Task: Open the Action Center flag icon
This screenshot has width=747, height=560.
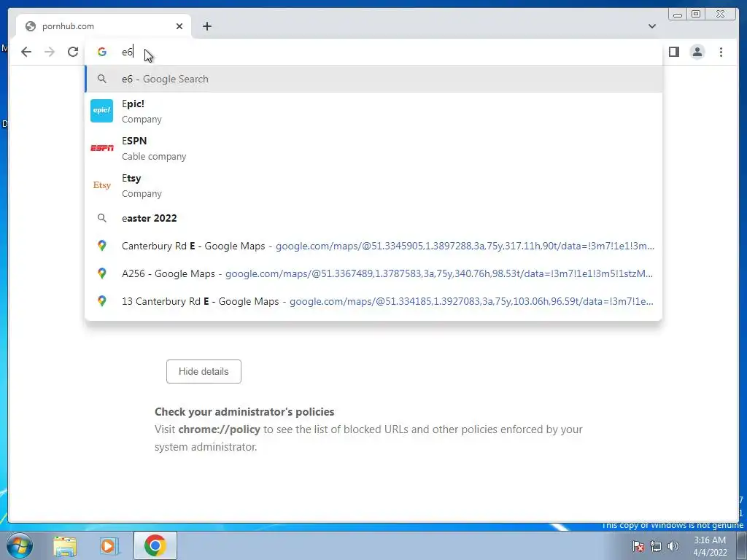Action: click(638, 546)
